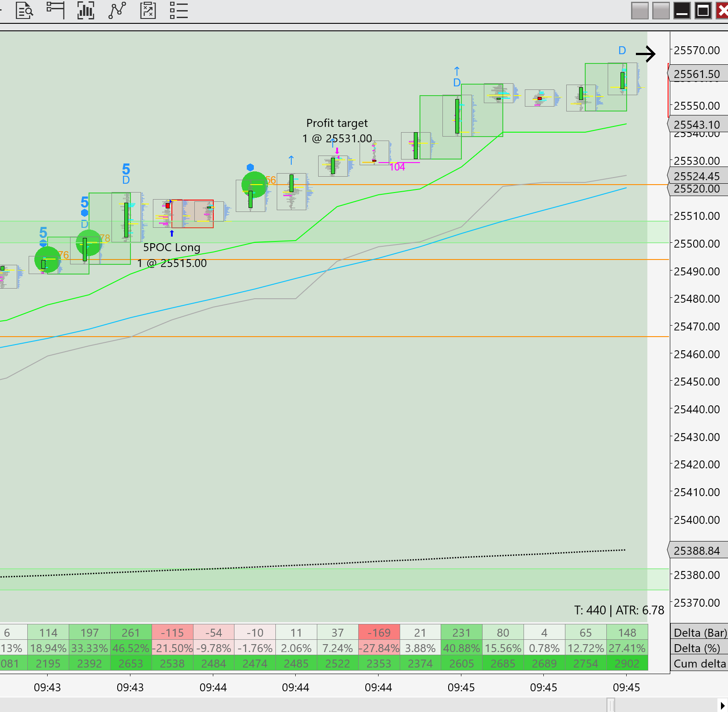This screenshot has width=728, height=712.
Task: Open the Indicators bar-chart icon
Action: click(86, 10)
